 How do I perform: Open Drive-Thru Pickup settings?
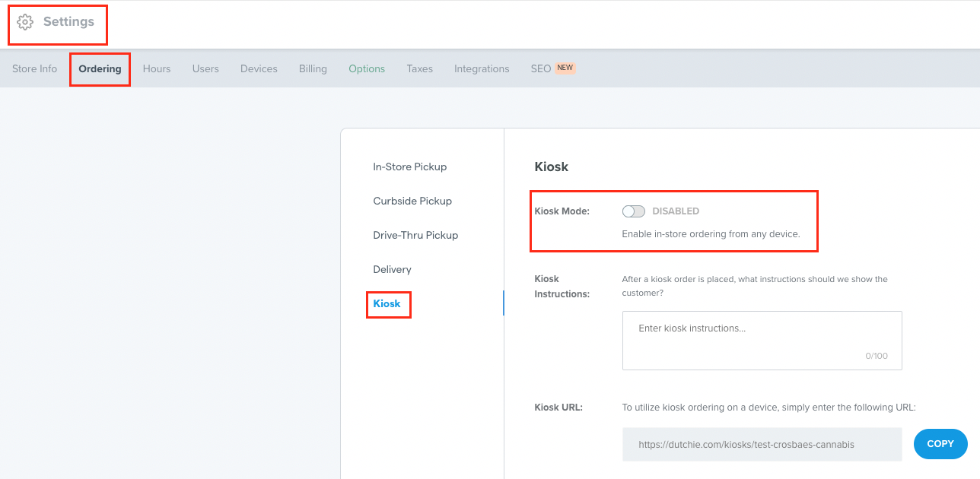pyautogui.click(x=415, y=235)
